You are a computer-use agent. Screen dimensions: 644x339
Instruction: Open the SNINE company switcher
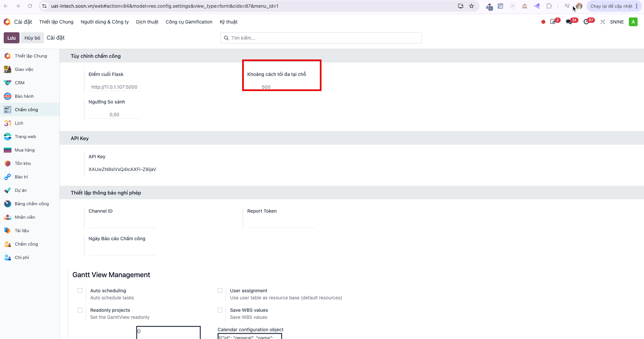(617, 22)
